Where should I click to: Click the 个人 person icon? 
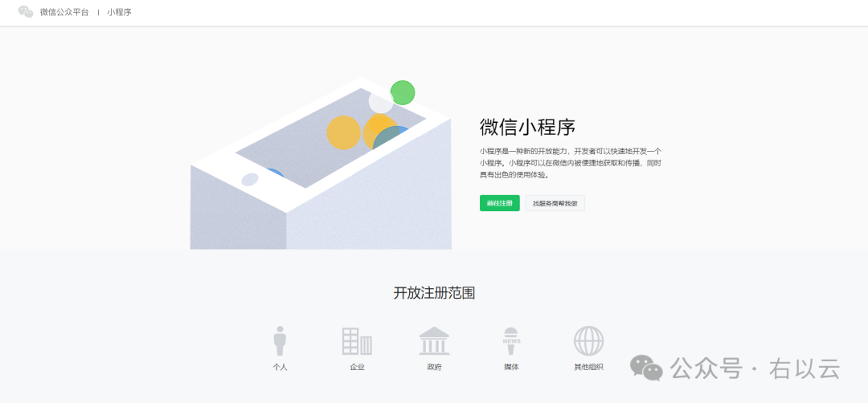pos(280,340)
